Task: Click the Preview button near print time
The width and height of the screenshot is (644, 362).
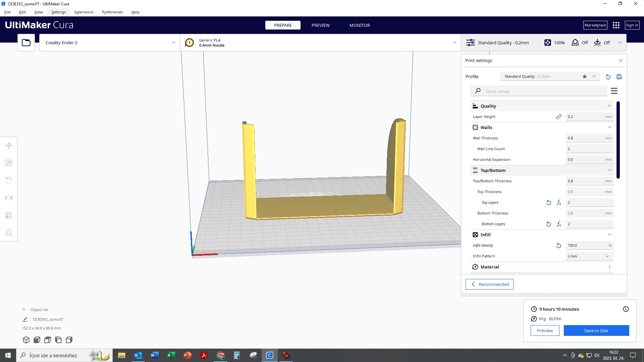Action: [x=545, y=330]
